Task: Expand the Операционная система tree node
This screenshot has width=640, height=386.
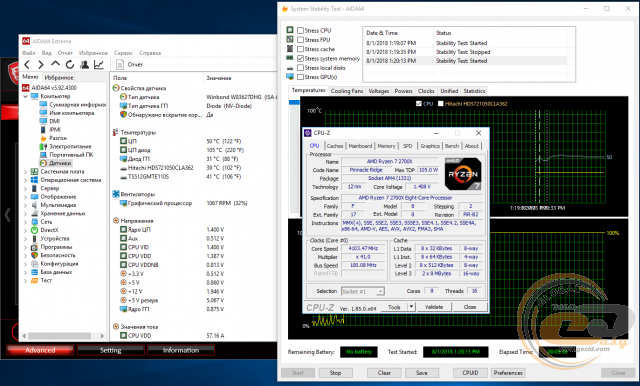Action: (25, 180)
